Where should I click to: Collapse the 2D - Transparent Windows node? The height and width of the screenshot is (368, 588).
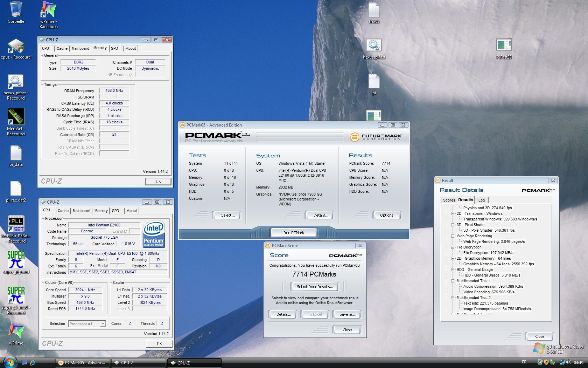pyautogui.click(x=453, y=213)
